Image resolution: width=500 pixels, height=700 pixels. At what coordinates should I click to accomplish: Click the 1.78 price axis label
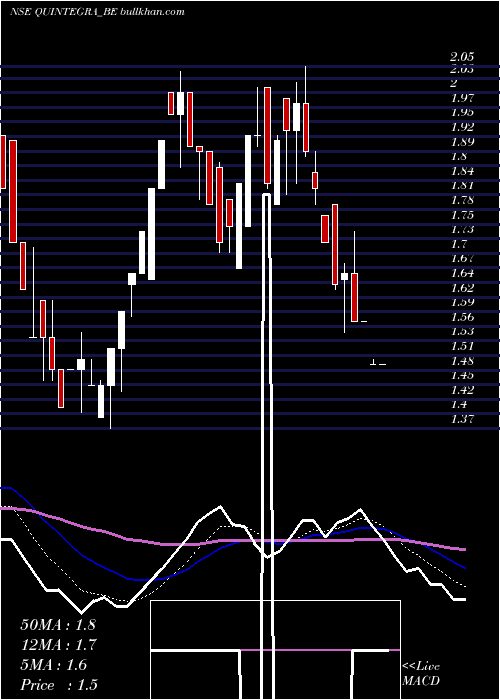point(462,200)
